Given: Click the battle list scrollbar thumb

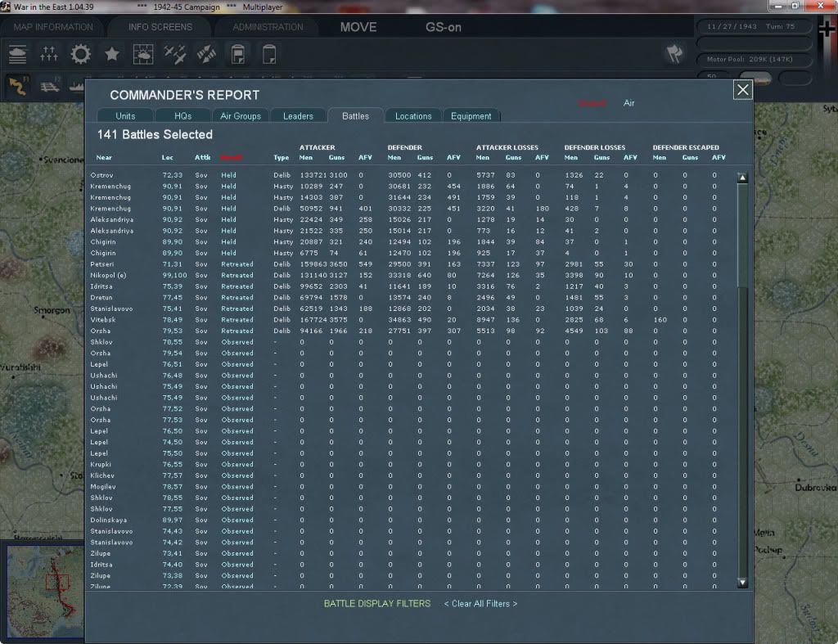Looking at the screenshot, I should pyautogui.click(x=742, y=235).
